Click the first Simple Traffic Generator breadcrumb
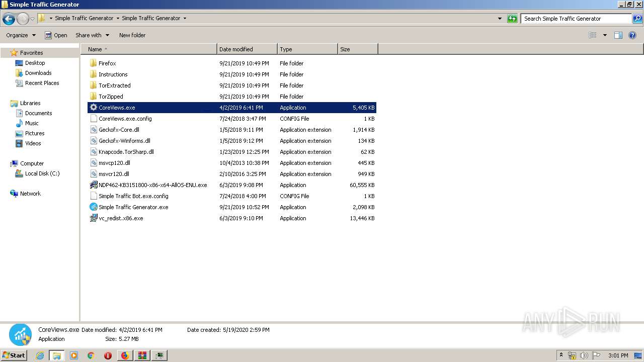This screenshot has height=362, width=644. point(84,18)
